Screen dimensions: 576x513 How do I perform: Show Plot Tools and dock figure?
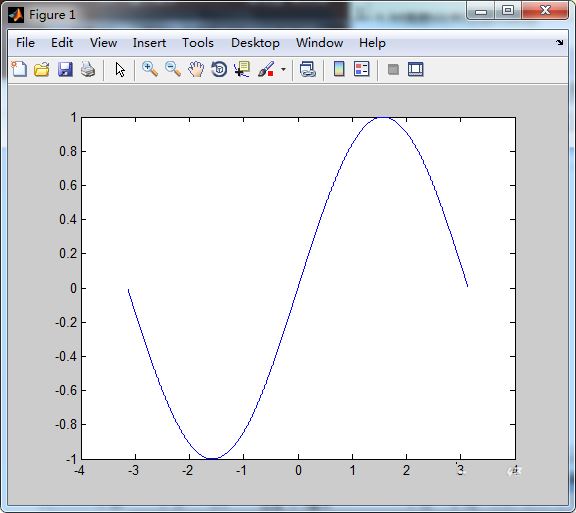tap(416, 69)
